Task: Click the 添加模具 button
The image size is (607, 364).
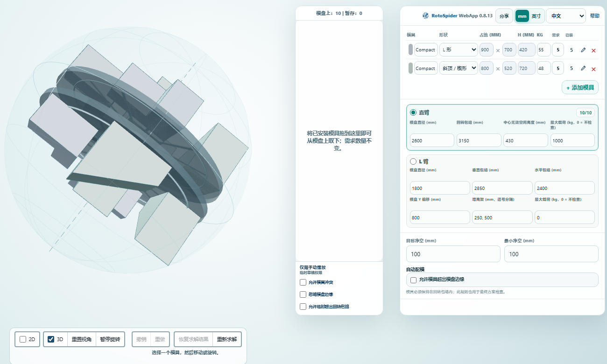Action: [x=580, y=87]
